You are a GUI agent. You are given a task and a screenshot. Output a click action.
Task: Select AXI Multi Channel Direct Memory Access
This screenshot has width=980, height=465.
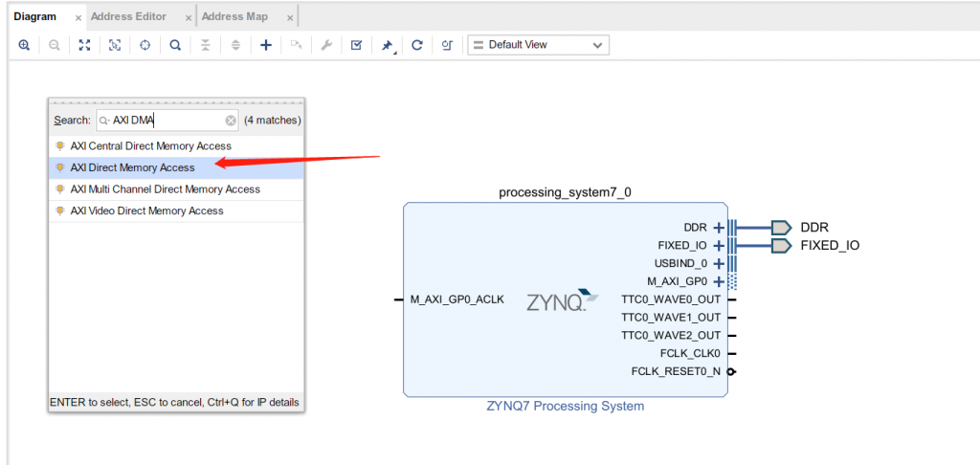click(176, 188)
